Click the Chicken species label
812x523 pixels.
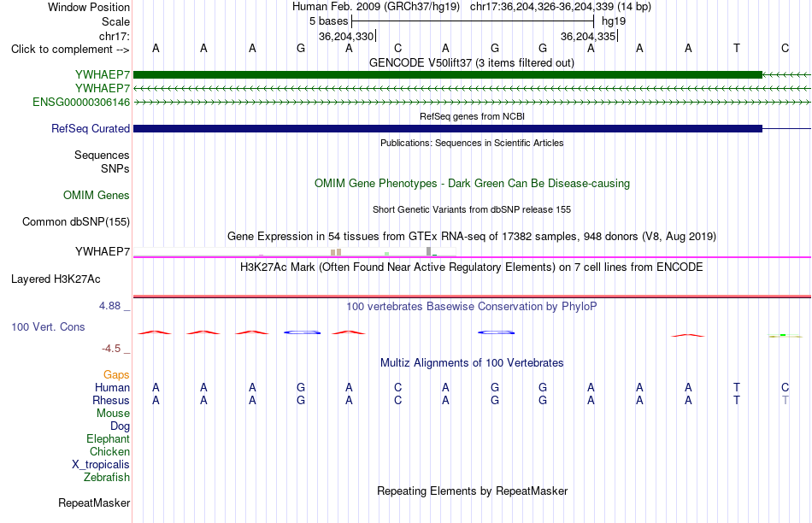pyautogui.click(x=109, y=451)
